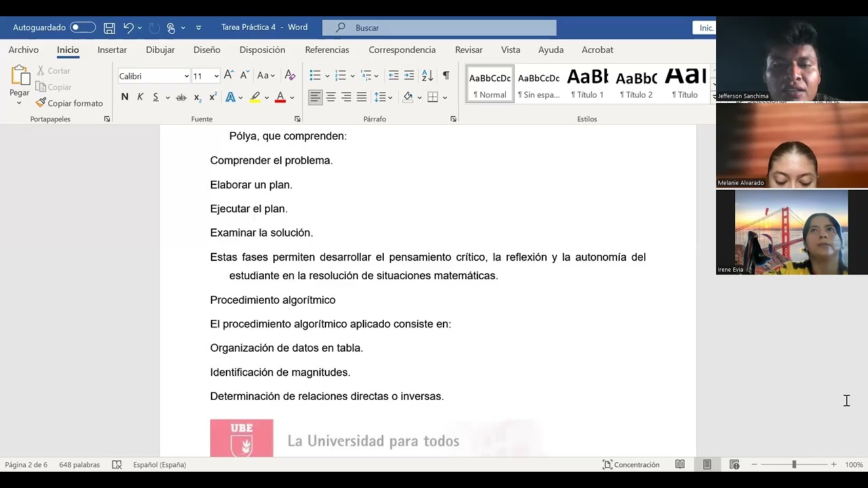Click Web Layout view icon
Image resolution: width=868 pixels, height=488 pixels.
point(734,464)
